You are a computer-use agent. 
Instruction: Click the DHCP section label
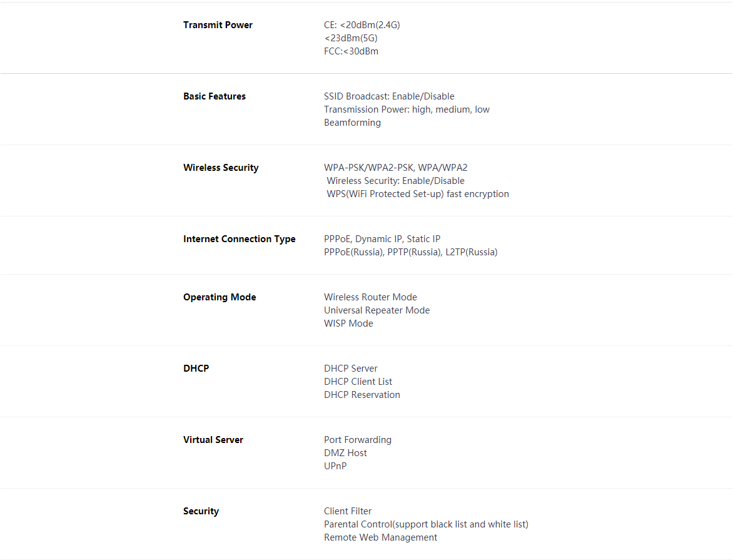196,368
